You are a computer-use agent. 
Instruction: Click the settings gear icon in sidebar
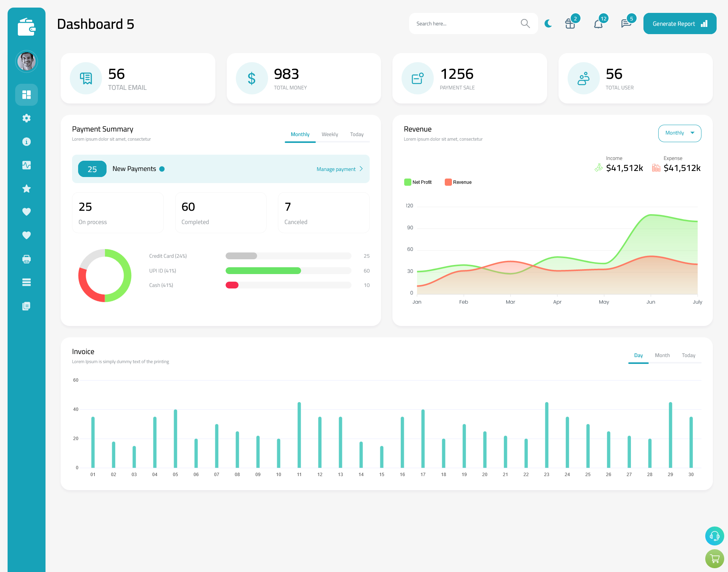[x=27, y=118]
